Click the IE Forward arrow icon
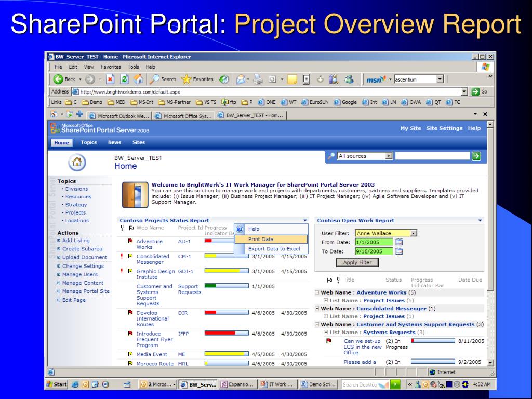 (x=90, y=79)
